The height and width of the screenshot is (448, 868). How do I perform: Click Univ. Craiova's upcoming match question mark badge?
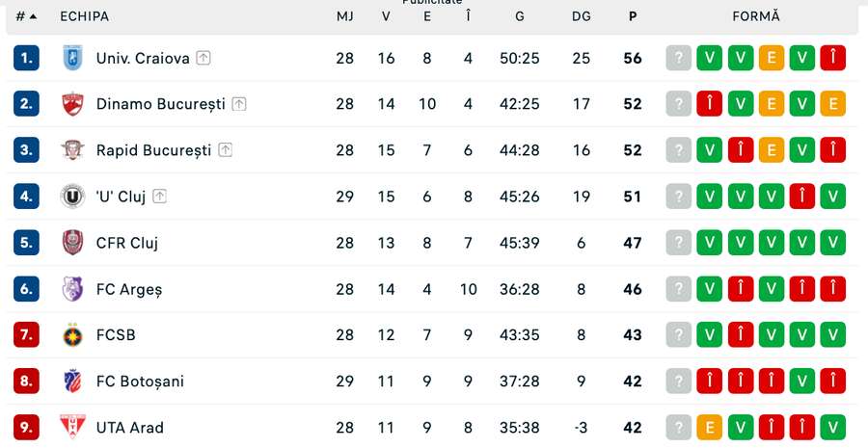click(x=679, y=58)
